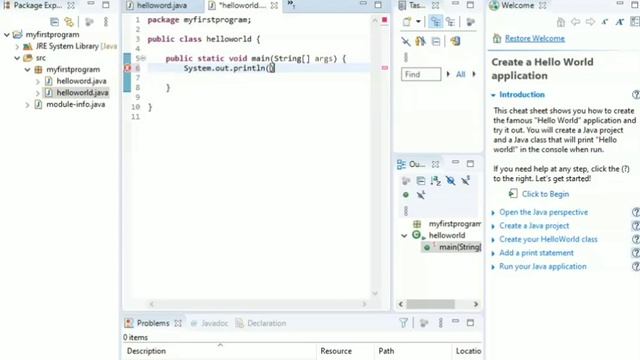This screenshot has height=360, width=640.
Task: Collapse the Introduction section
Action: (493, 95)
